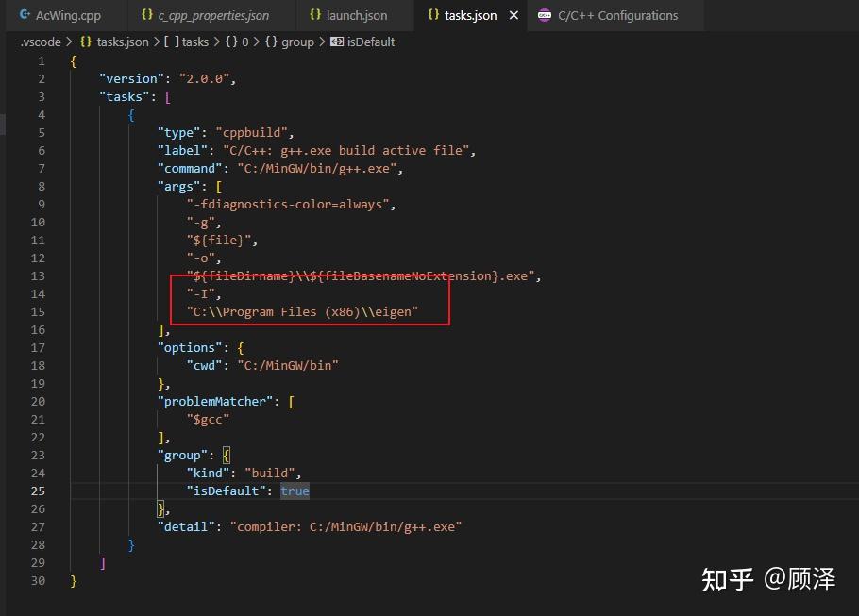Click JSON braces icon on c_cpp_properties.json tab
This screenshot has height=616, width=859.
click(147, 15)
